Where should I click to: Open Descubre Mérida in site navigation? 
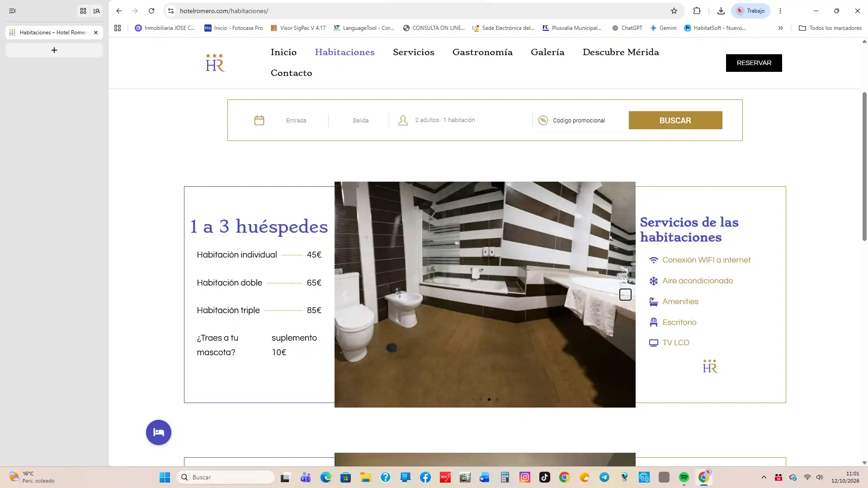pyautogui.click(x=621, y=52)
